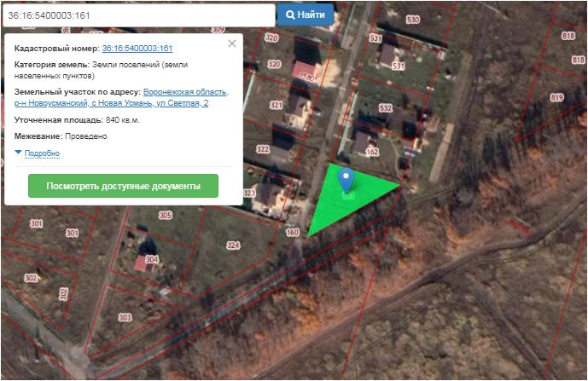588x381 pixels.
Task: Select parcel labeled 324 on map
Action: pos(233,245)
